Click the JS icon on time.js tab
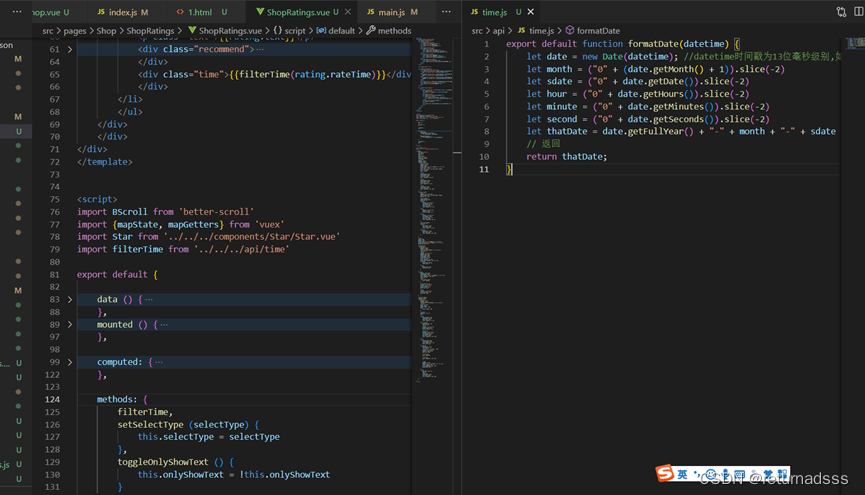 coord(474,12)
